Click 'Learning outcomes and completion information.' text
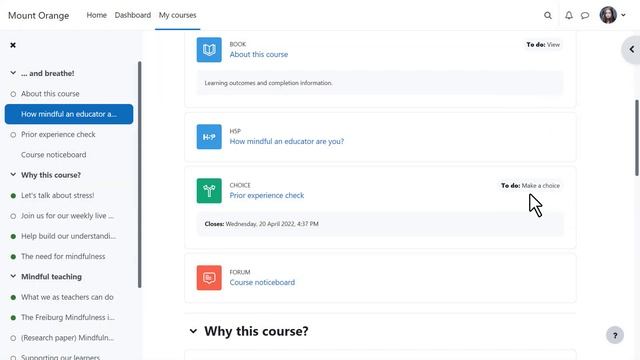The width and height of the screenshot is (640, 360). (x=268, y=83)
